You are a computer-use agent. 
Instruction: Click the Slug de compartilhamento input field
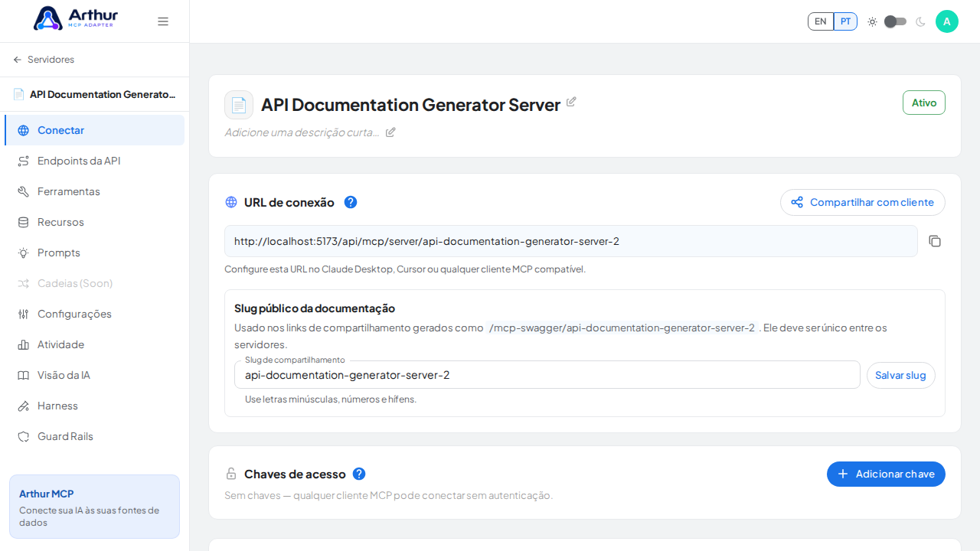547,375
